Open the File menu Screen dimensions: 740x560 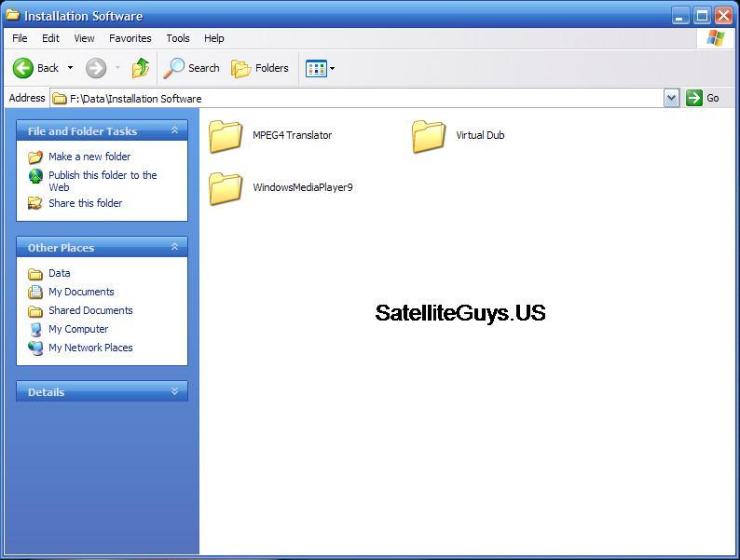[20, 38]
